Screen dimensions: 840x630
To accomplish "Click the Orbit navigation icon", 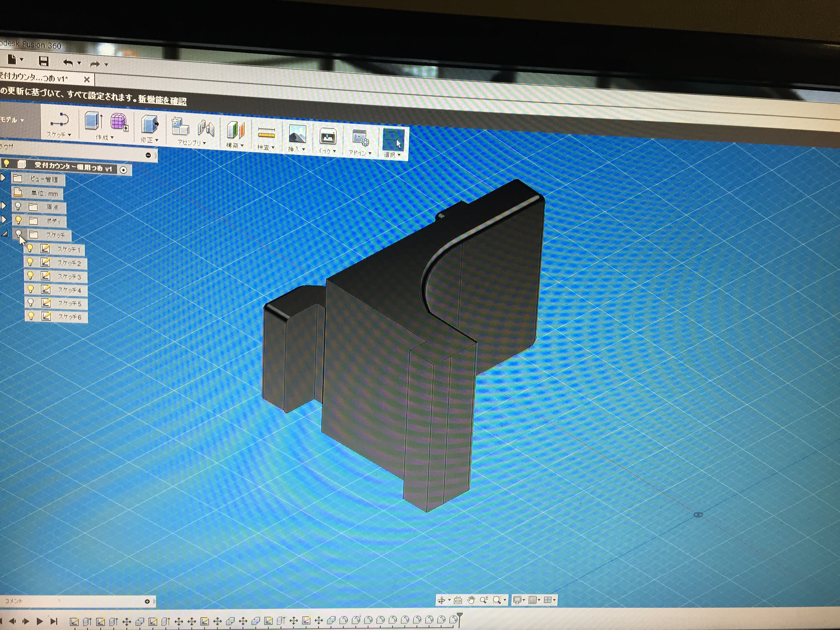I will click(x=442, y=600).
